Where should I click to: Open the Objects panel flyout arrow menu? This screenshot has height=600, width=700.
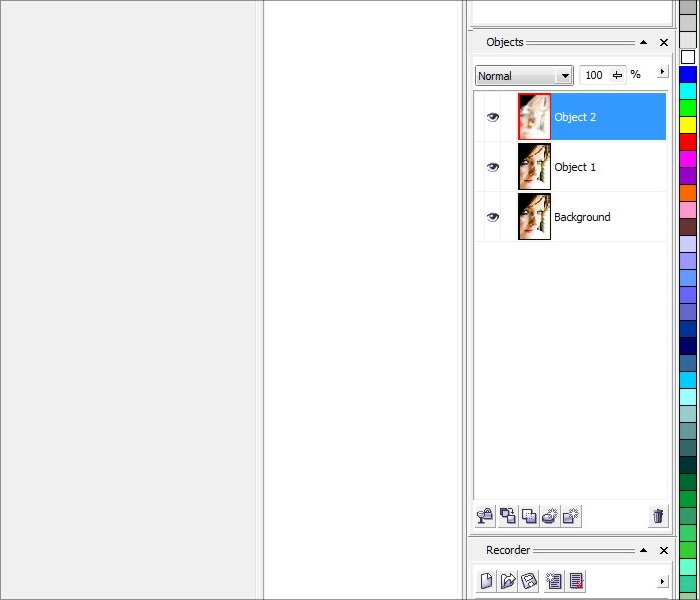pos(661,72)
